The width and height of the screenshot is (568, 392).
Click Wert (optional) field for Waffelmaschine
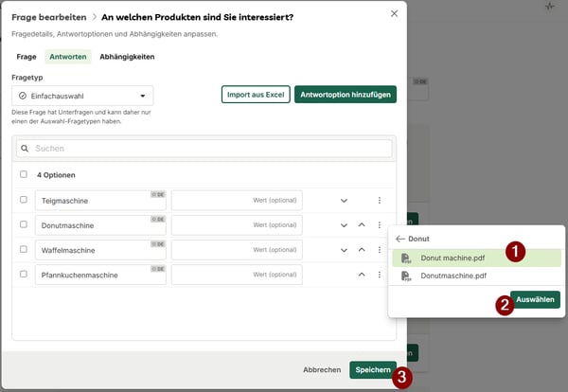point(237,250)
